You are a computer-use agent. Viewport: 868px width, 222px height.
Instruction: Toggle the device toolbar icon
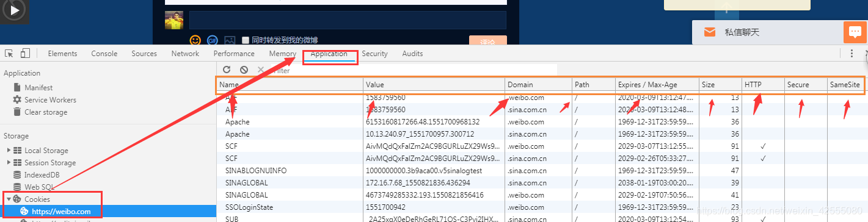click(x=25, y=54)
